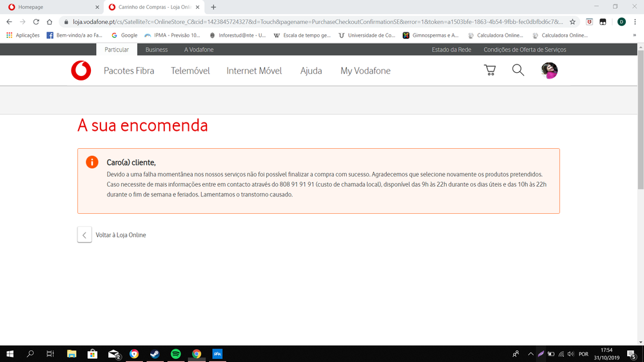644x362 pixels.
Task: Select the Business tab
Action: point(156,50)
